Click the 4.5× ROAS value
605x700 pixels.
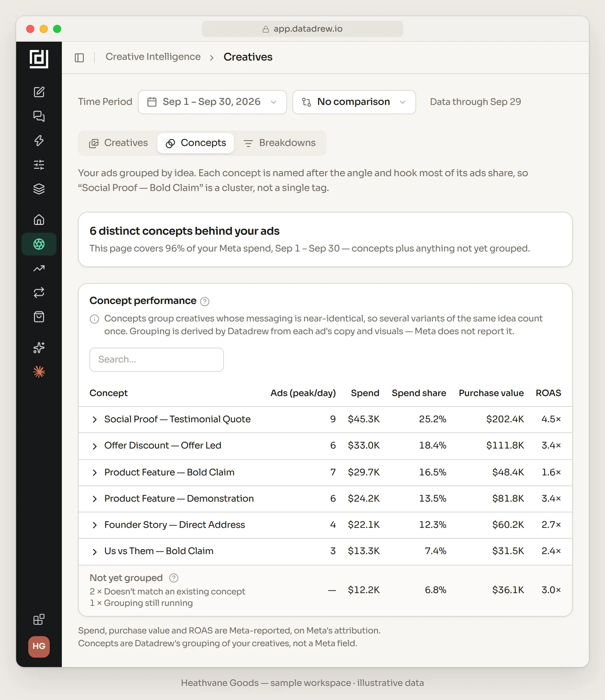(551, 419)
